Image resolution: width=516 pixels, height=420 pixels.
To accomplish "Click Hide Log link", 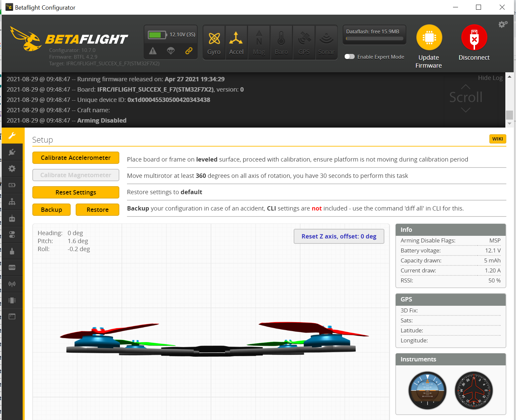I will click(490, 78).
